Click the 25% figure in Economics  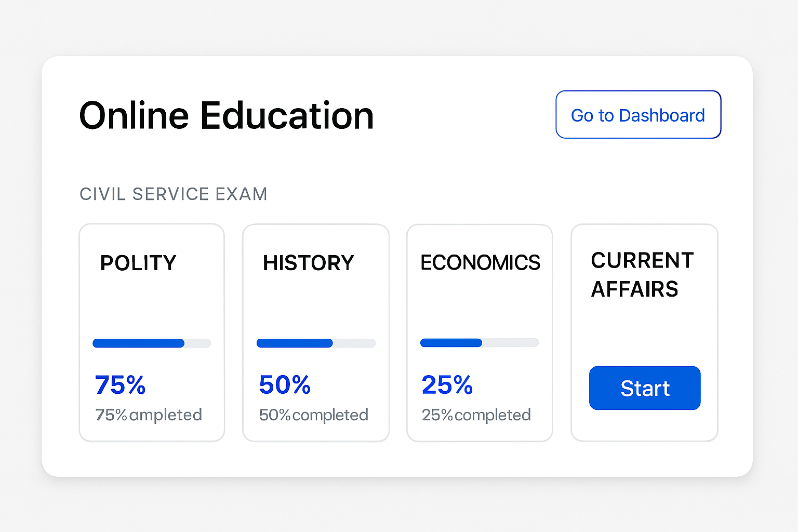tap(447, 385)
